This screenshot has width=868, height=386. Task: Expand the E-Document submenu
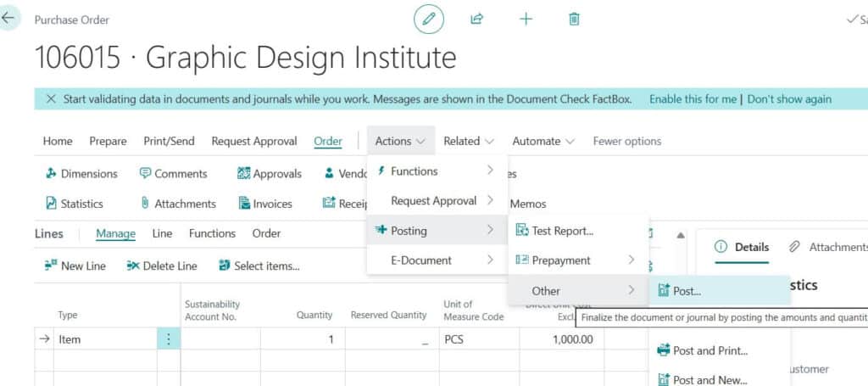click(x=437, y=260)
